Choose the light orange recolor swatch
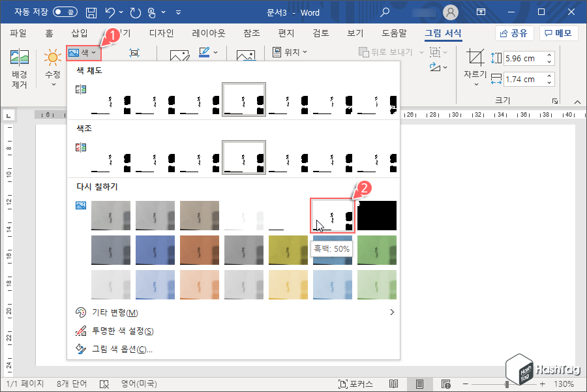587x392 pixels. pos(200,284)
